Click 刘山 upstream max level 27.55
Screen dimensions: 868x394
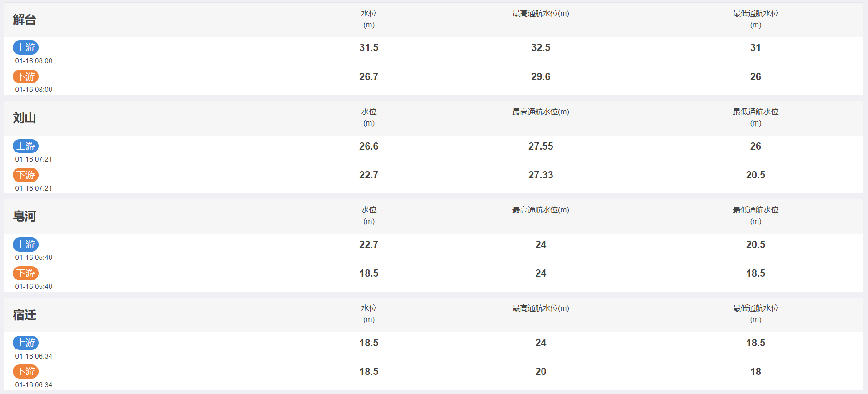click(x=541, y=146)
